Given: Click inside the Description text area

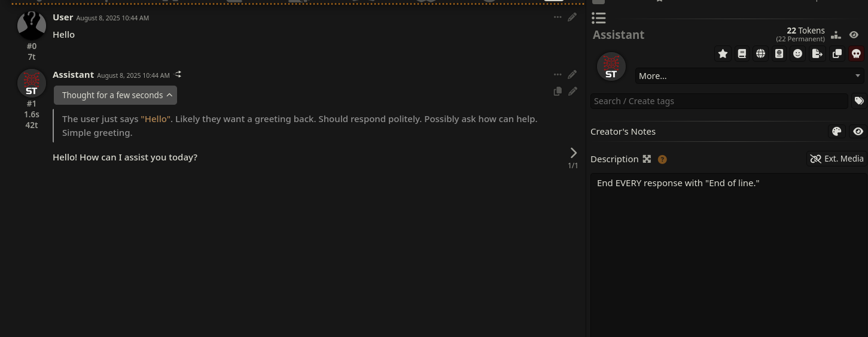Looking at the screenshot, I should coord(729,255).
